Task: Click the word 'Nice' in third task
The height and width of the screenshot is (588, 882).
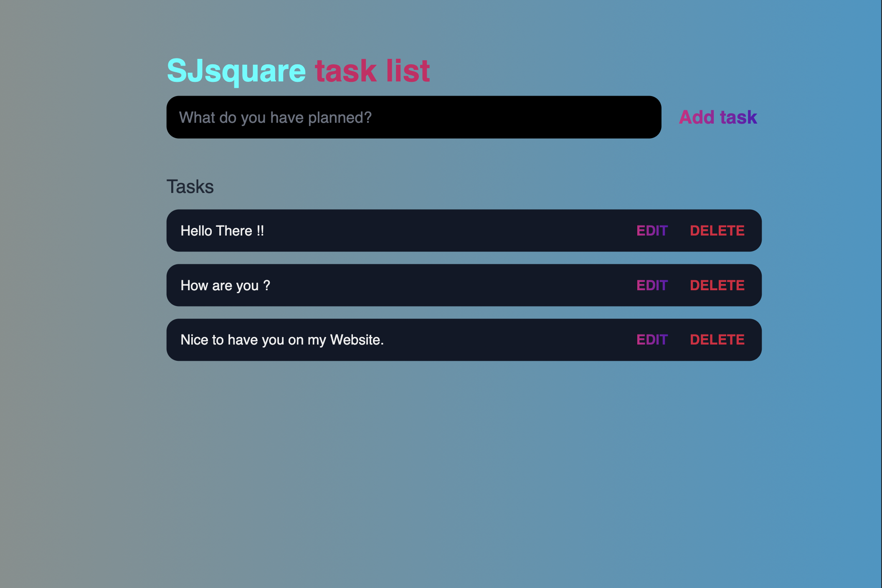Action: point(194,340)
